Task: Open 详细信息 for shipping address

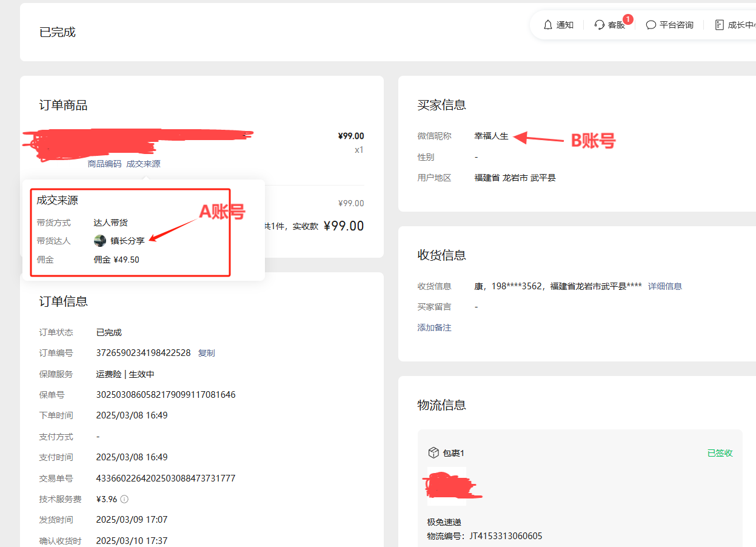Action: 665,286
